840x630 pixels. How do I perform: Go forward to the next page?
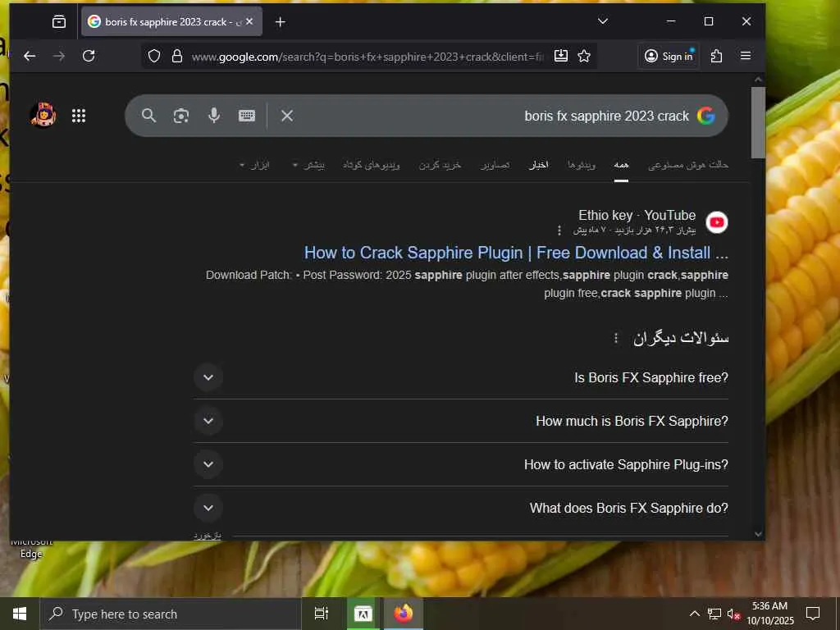(x=59, y=56)
